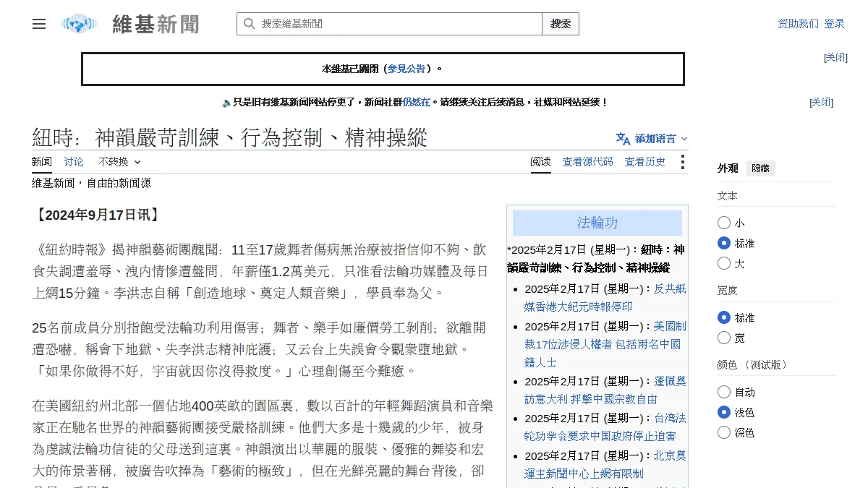Select dark color 深色 option

point(724,432)
